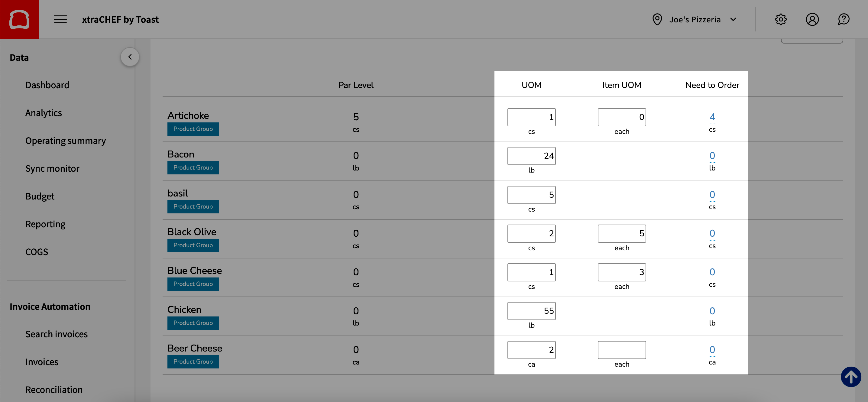Open the hamburger navigation menu

(x=60, y=19)
